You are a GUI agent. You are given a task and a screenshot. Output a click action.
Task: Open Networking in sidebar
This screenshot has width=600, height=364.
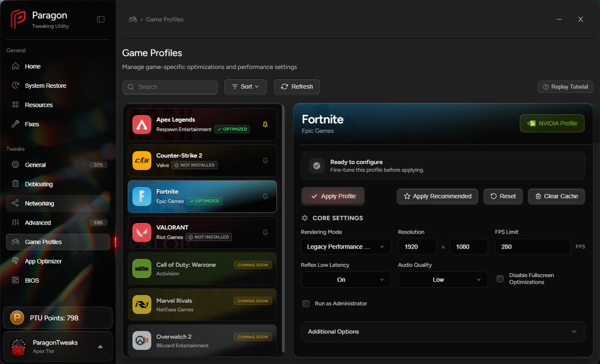point(58,203)
